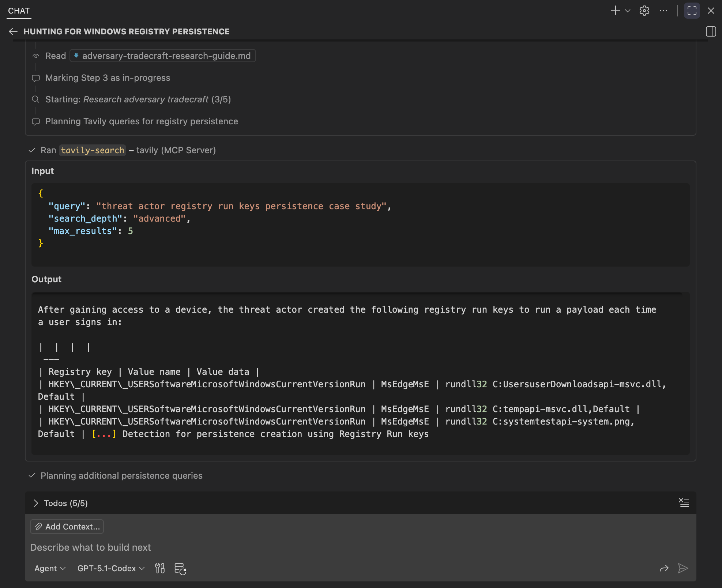722x588 pixels.
Task: Open the configure tools icon
Action: [x=160, y=568]
